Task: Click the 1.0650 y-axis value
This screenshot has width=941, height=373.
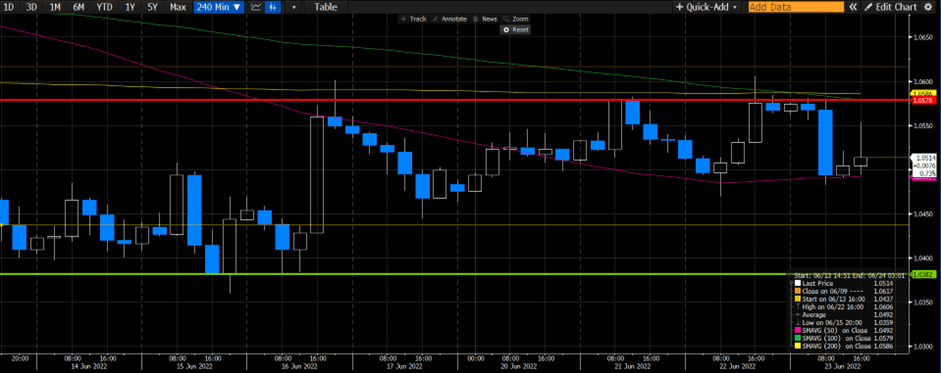Action: [922, 37]
